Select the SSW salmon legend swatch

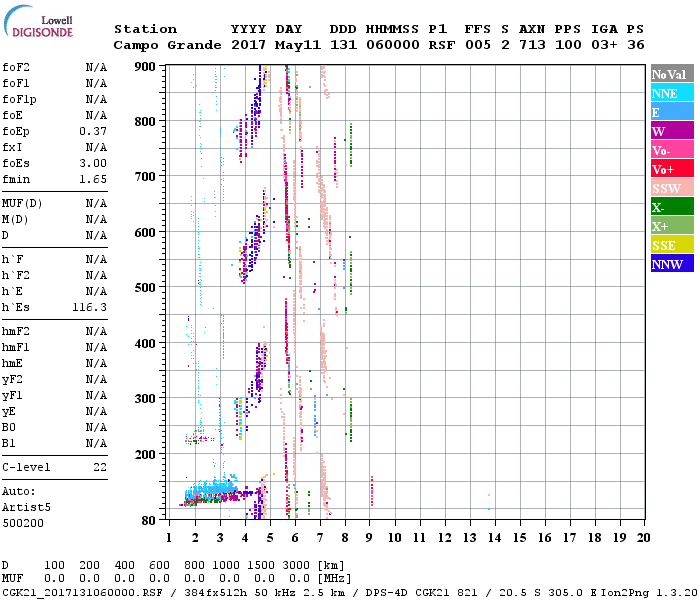click(x=672, y=188)
